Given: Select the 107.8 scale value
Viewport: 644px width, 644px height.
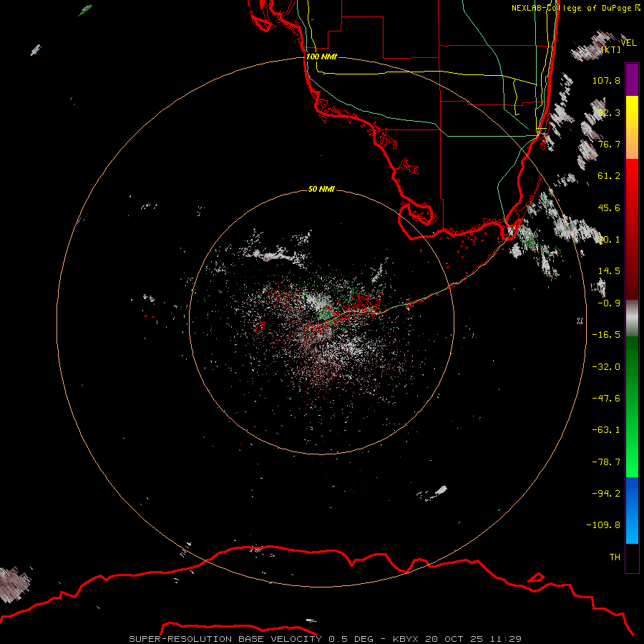Looking at the screenshot, I should pyautogui.click(x=606, y=80).
